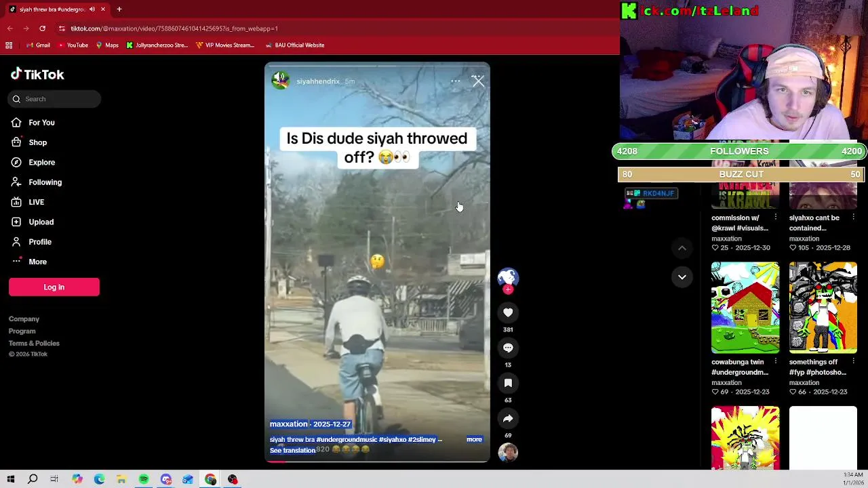This screenshot has width=868, height=488.
Task: Open maxxation author name in caption
Action: coord(289,424)
